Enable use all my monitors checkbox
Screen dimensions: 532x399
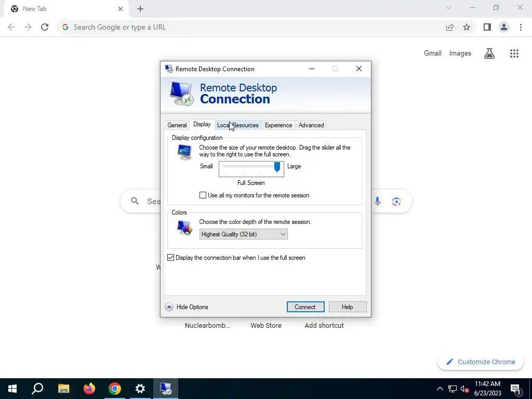click(203, 195)
